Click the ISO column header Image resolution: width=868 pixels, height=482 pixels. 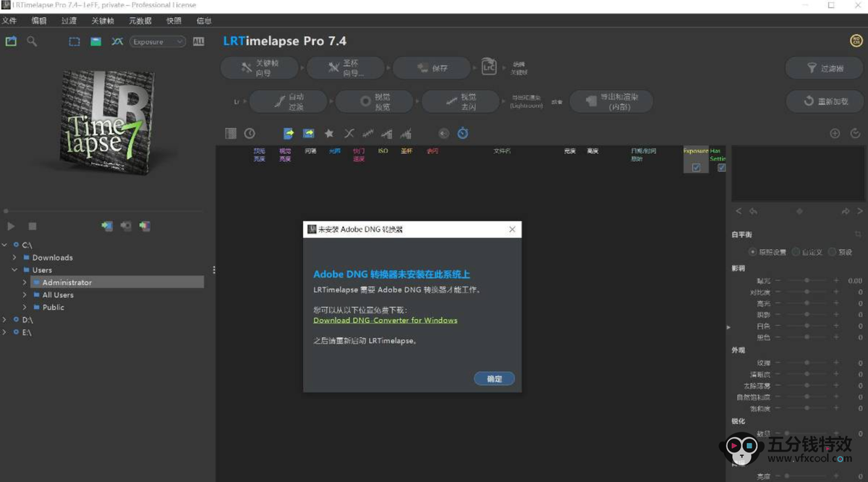[x=383, y=151]
